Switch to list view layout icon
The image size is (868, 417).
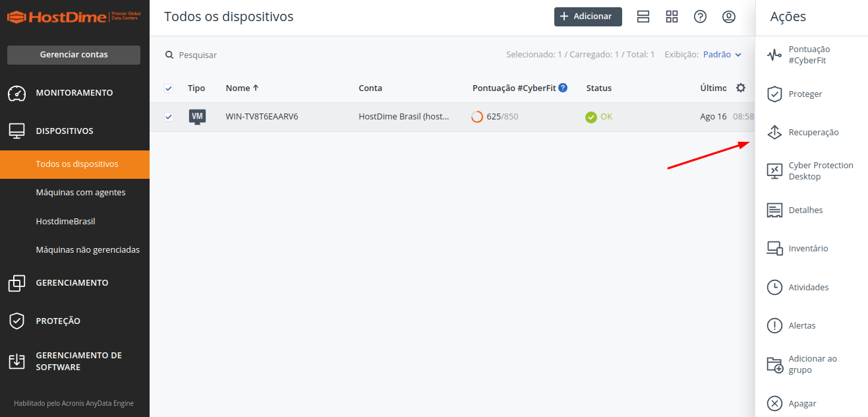pos(643,16)
